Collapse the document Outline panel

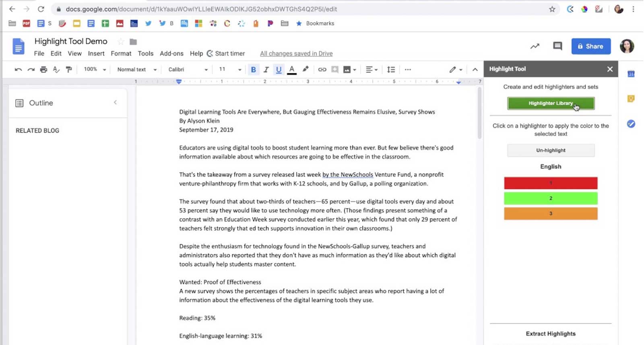coord(116,103)
